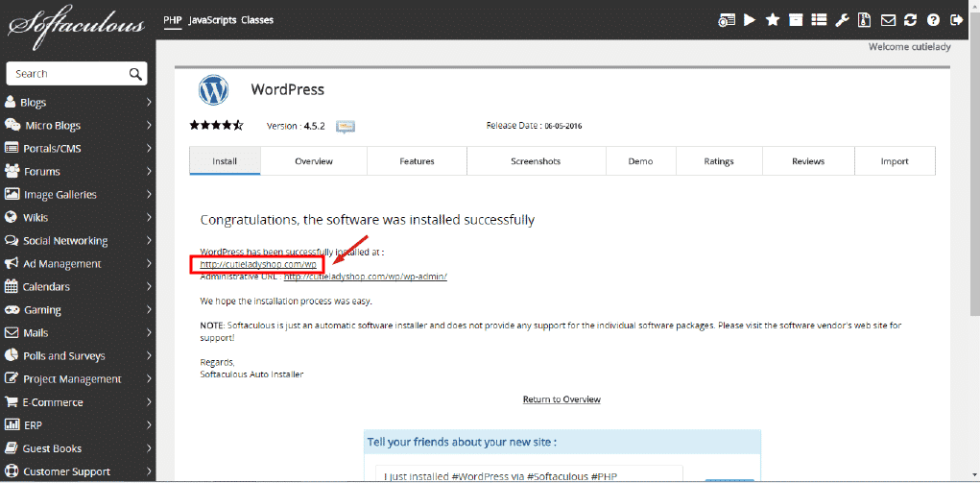Open the Ratings tab
This screenshot has width=980, height=483.
(719, 160)
